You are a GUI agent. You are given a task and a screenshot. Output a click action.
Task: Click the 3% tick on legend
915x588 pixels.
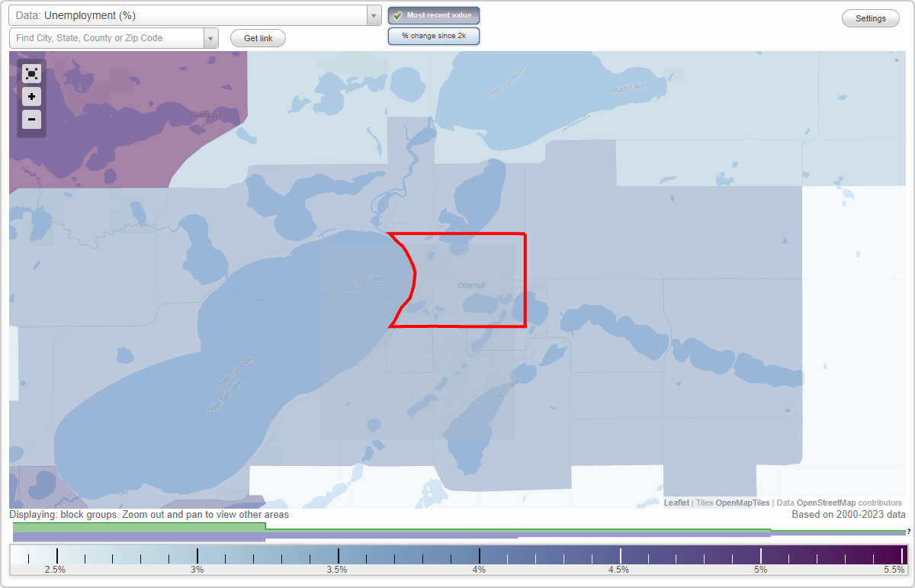197,569
